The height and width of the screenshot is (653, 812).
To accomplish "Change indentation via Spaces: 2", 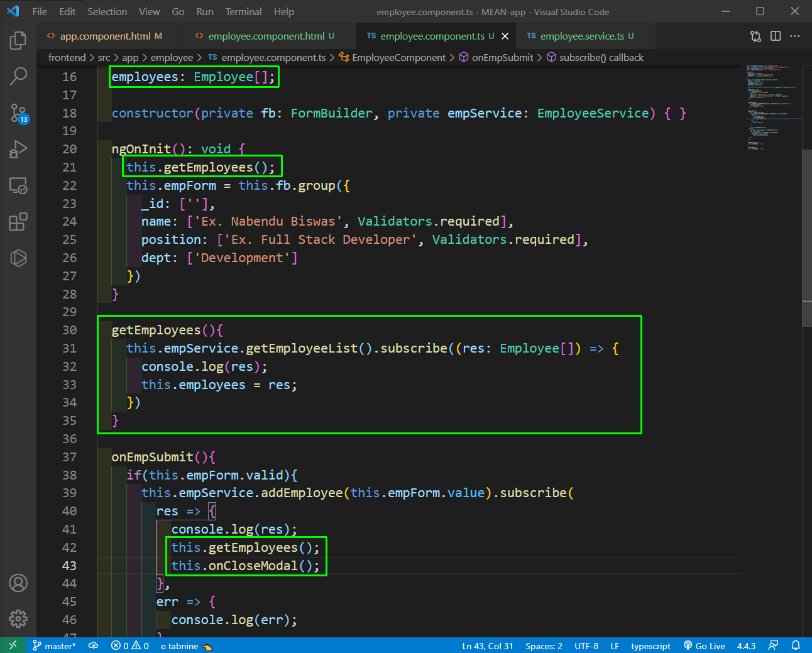I will coord(544,645).
